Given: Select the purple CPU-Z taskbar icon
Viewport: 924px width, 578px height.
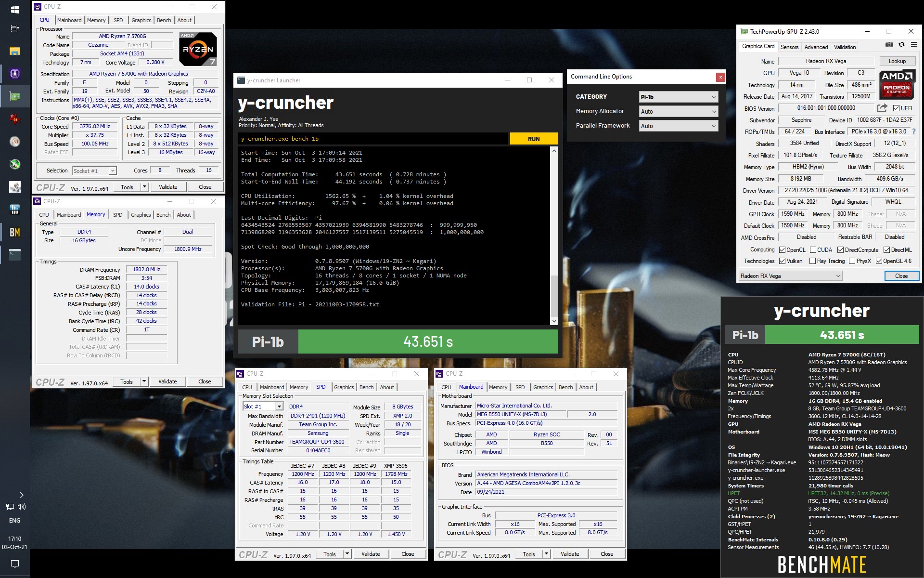Looking at the screenshot, I should pyautogui.click(x=14, y=74).
